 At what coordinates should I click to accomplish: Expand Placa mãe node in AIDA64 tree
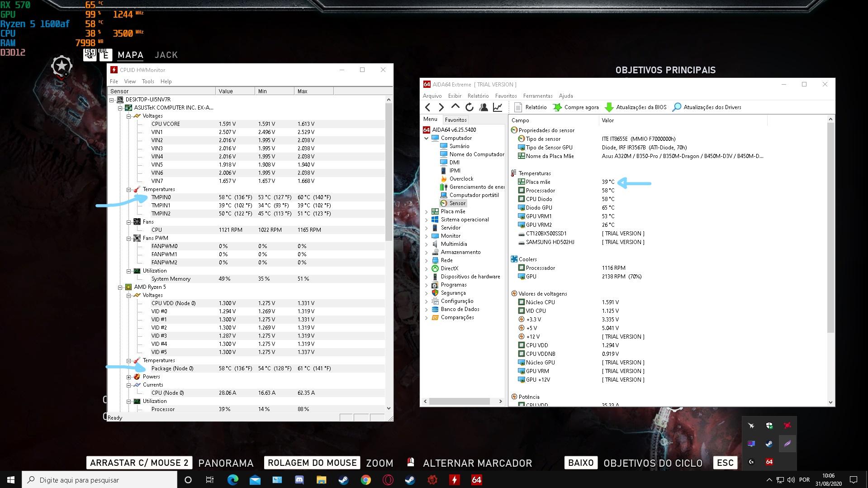point(426,211)
